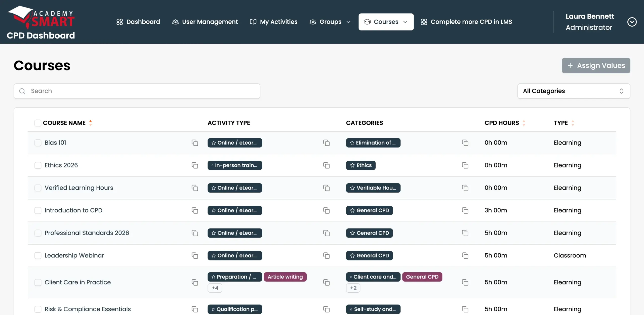Screen dimensions: 644x315
Task: Click the Search input field
Action: point(137,91)
